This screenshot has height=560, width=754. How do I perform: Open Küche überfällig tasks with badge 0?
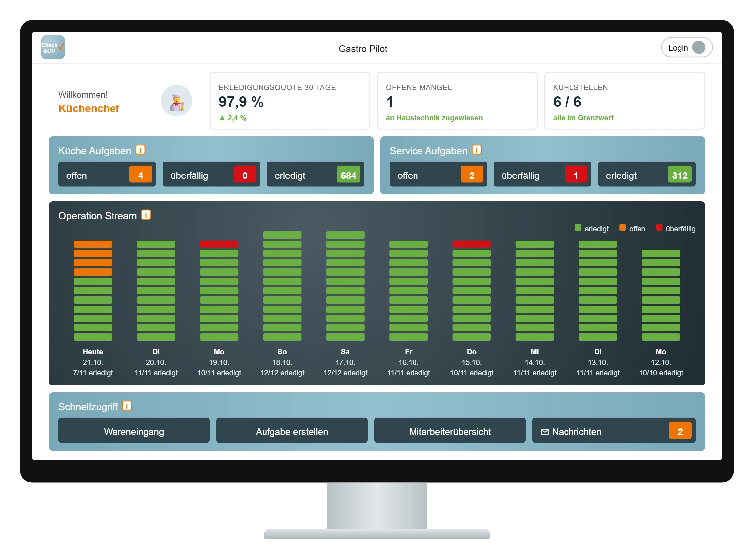click(211, 174)
